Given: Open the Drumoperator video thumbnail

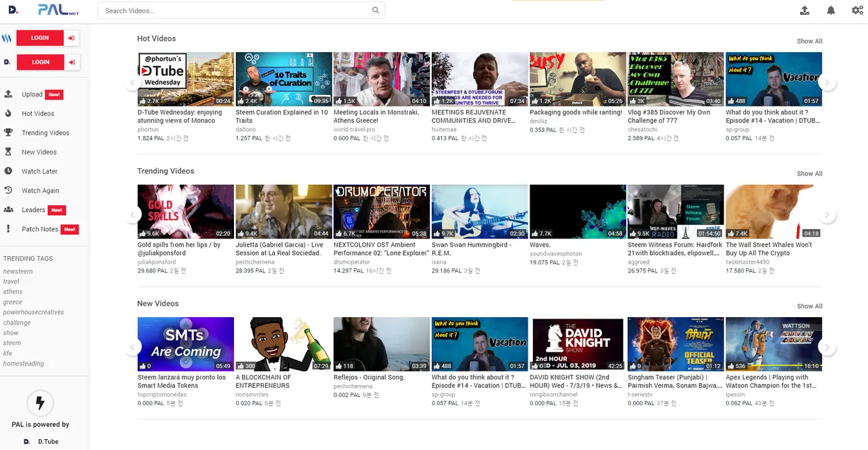Looking at the screenshot, I should point(382,211).
